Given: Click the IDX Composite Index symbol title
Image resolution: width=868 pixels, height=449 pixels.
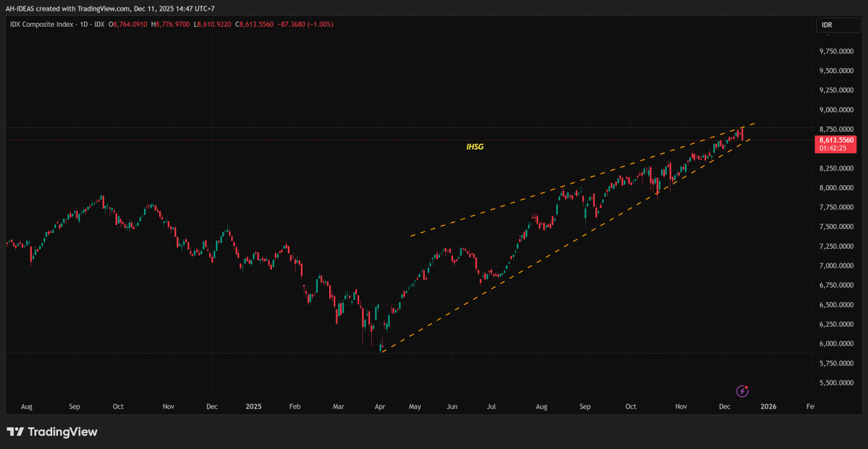Looking at the screenshot, I should tap(41, 25).
